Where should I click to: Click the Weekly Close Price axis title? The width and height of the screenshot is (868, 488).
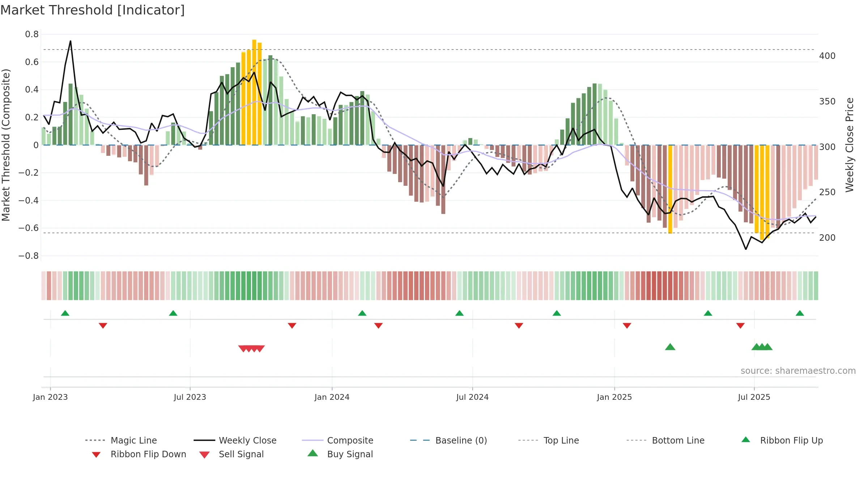pyautogui.click(x=850, y=145)
